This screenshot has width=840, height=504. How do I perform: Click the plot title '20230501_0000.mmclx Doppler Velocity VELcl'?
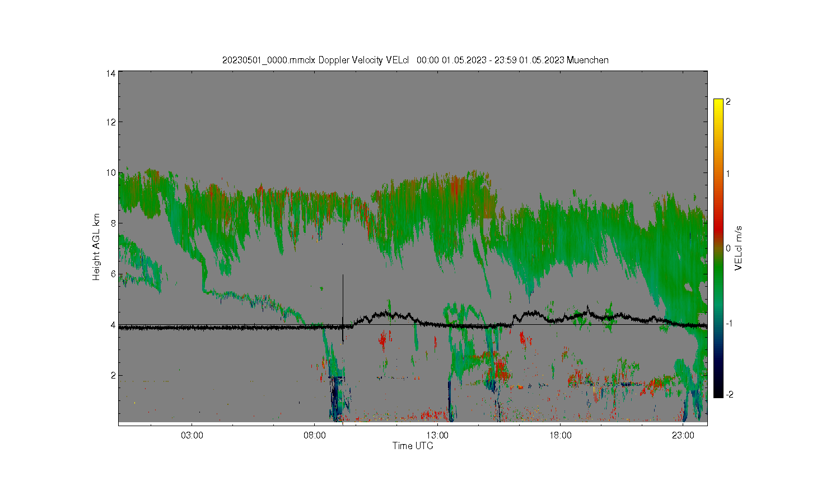[x=316, y=60]
